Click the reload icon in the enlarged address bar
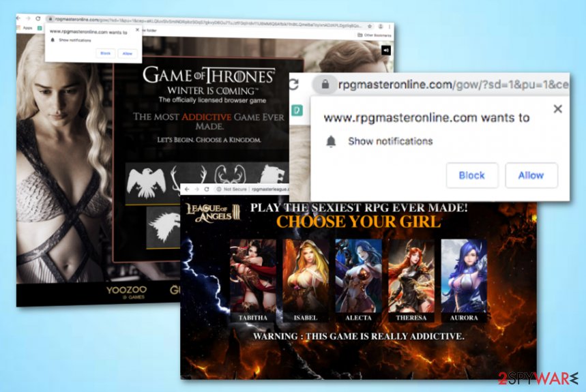Viewport: 586px width, 392px height. [294, 84]
